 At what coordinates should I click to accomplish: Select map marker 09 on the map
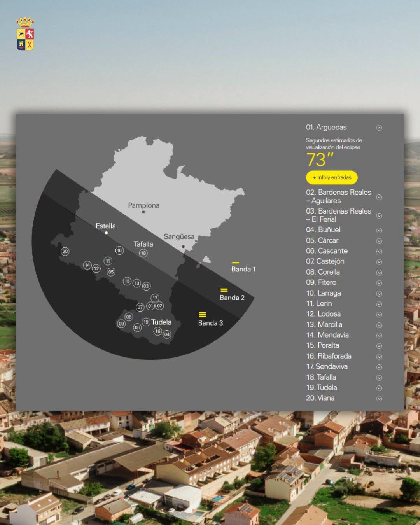click(121, 324)
